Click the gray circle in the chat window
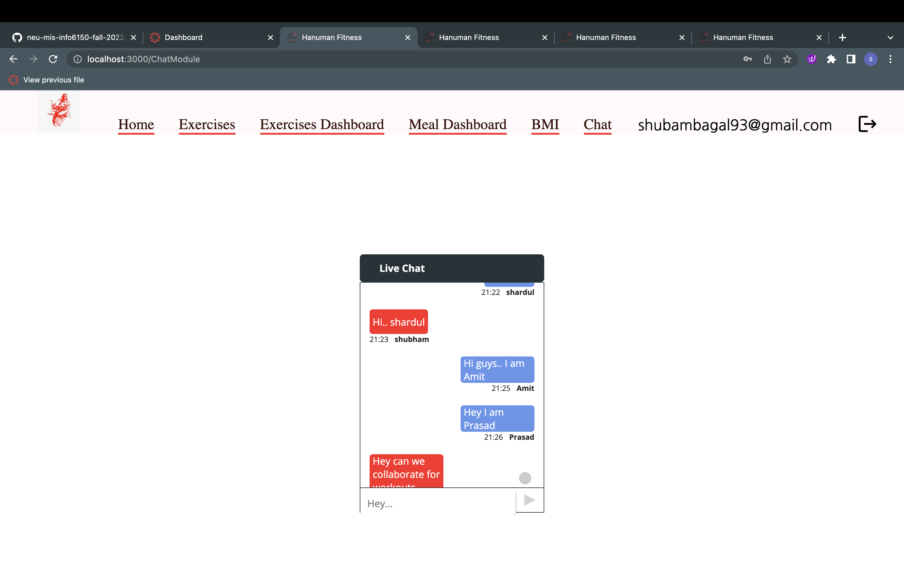The height and width of the screenshot is (588, 904). (x=525, y=478)
